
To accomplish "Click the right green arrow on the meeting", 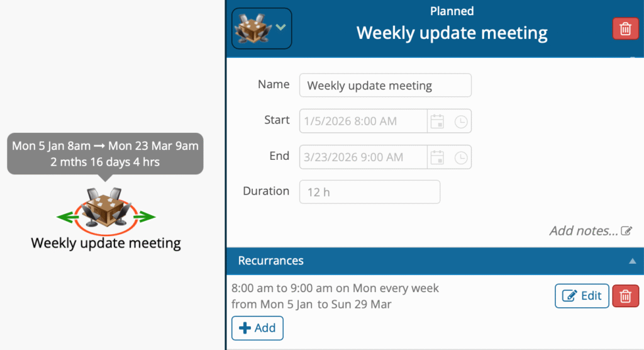I will pos(147,217).
